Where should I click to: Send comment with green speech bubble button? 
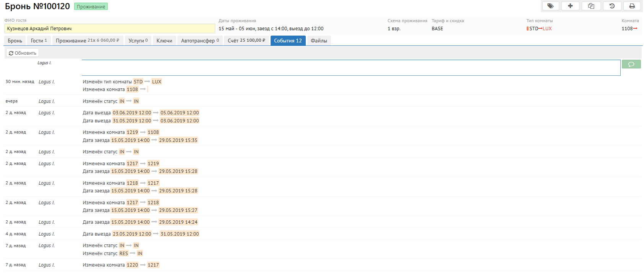coord(631,64)
